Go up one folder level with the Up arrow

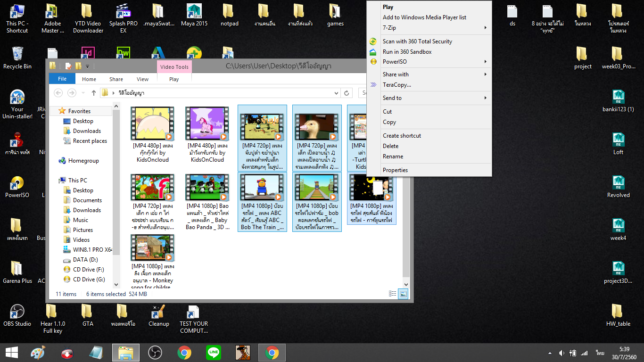pos(94,93)
